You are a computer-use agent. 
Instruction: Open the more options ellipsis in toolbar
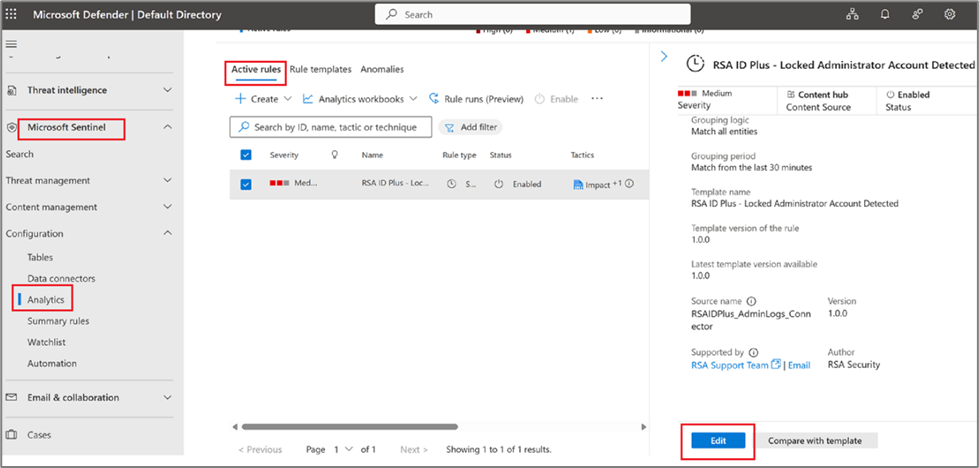pyautogui.click(x=598, y=99)
